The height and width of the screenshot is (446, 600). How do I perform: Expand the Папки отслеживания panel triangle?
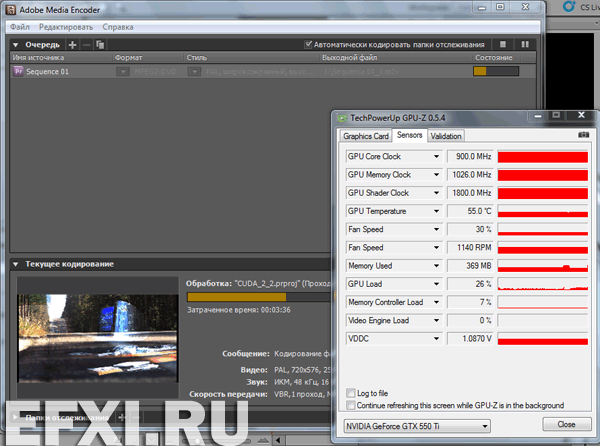tap(15, 417)
